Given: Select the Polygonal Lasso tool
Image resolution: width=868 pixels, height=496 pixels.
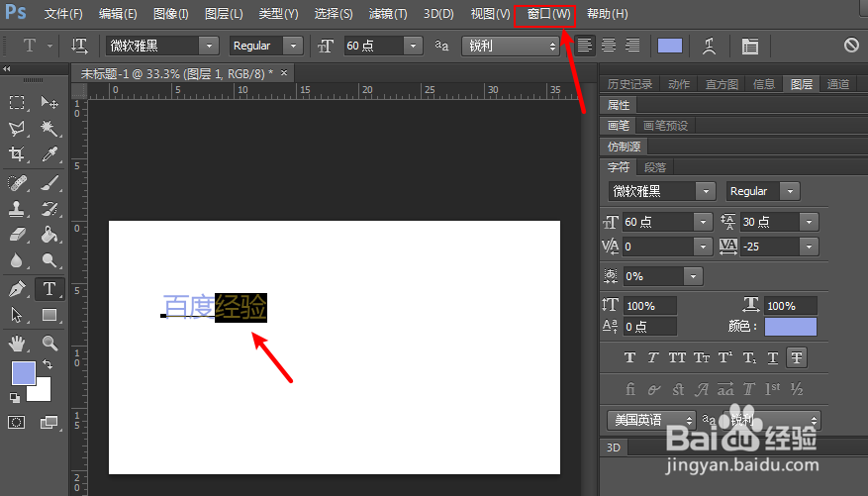Looking at the screenshot, I should [x=17, y=129].
